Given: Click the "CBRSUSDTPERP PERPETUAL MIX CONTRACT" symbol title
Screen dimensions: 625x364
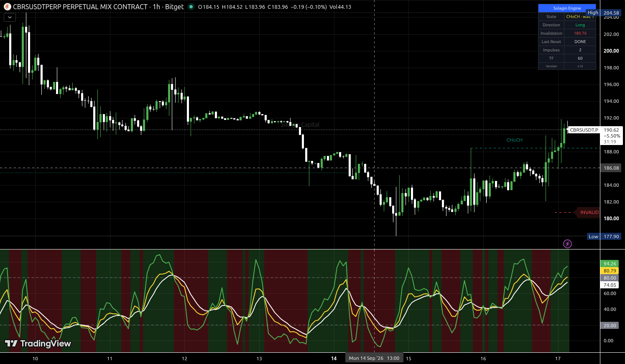Looking at the screenshot, I should coord(80,7).
